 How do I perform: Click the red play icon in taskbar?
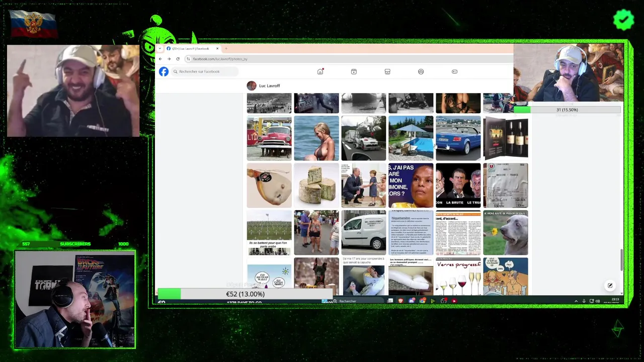[454, 301]
